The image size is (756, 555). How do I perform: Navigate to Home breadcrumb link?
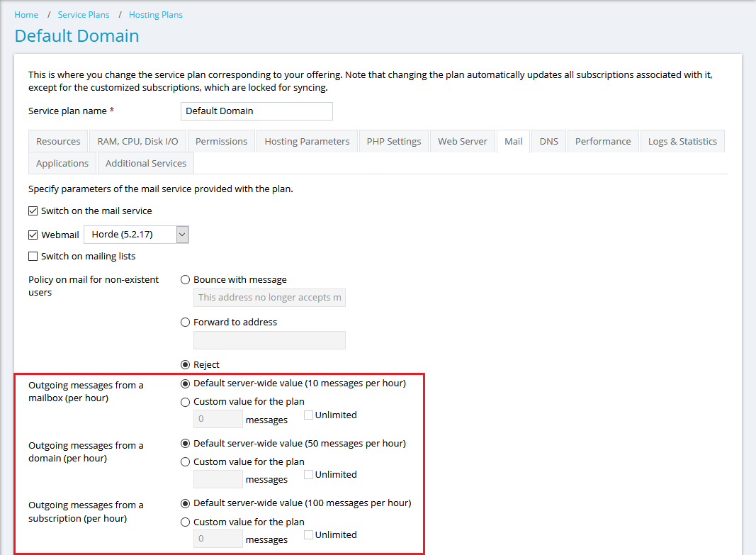[x=26, y=15]
